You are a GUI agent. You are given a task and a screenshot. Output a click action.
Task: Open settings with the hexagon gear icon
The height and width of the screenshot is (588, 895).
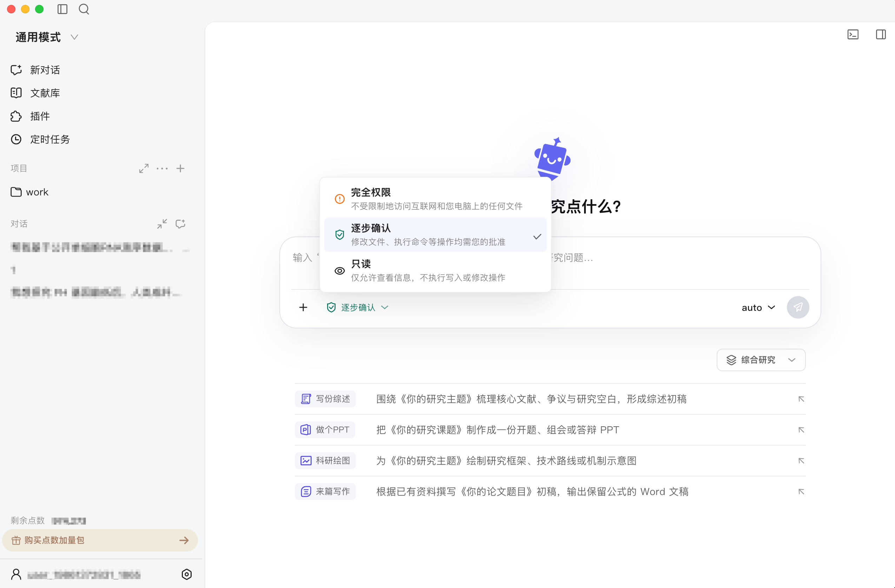186,574
